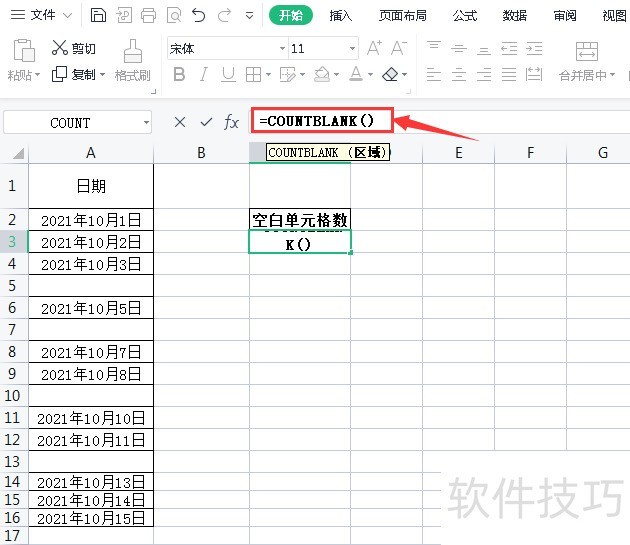Align text to bottom of cell
This screenshot has height=545, width=630.
click(484, 51)
